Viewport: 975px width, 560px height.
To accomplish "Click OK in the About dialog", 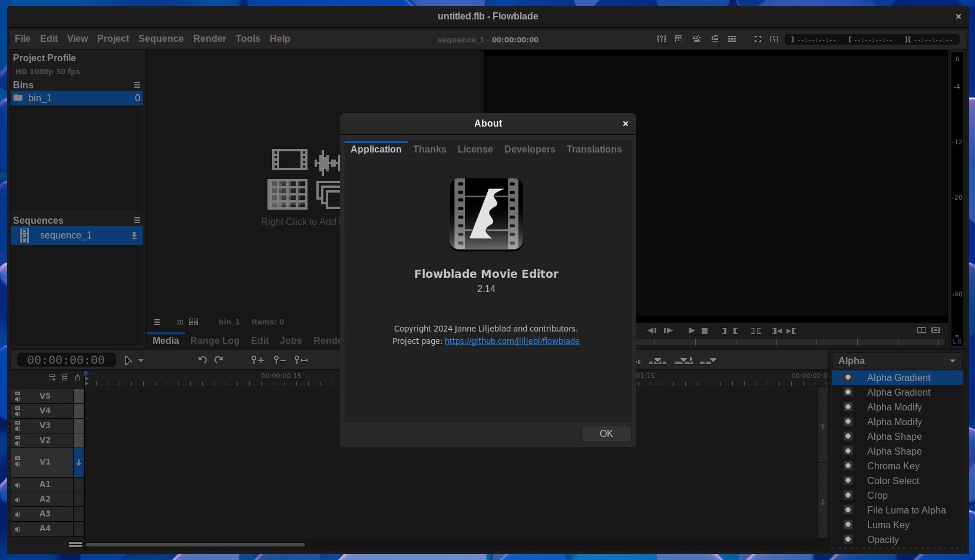I will pos(606,433).
